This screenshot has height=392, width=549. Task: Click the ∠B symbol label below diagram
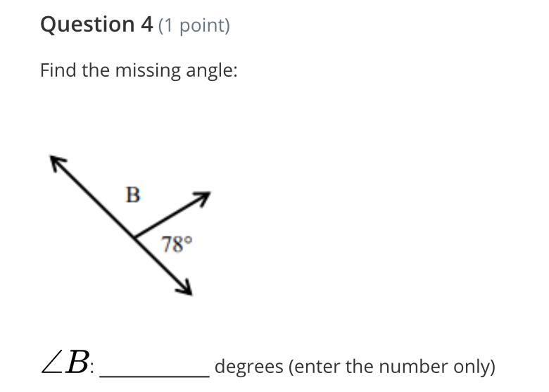point(65,365)
